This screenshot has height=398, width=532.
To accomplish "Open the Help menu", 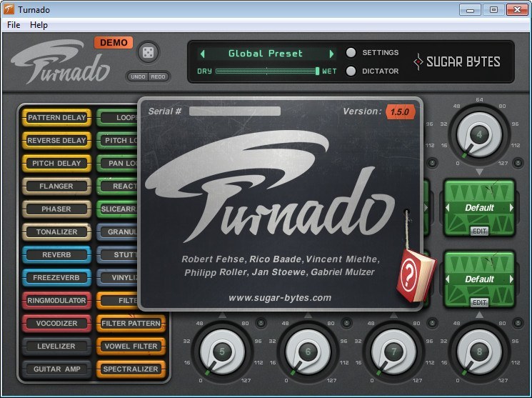I will pos(39,25).
